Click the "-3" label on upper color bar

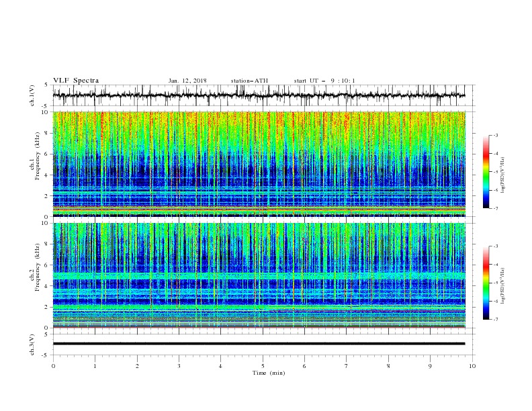coord(496,135)
